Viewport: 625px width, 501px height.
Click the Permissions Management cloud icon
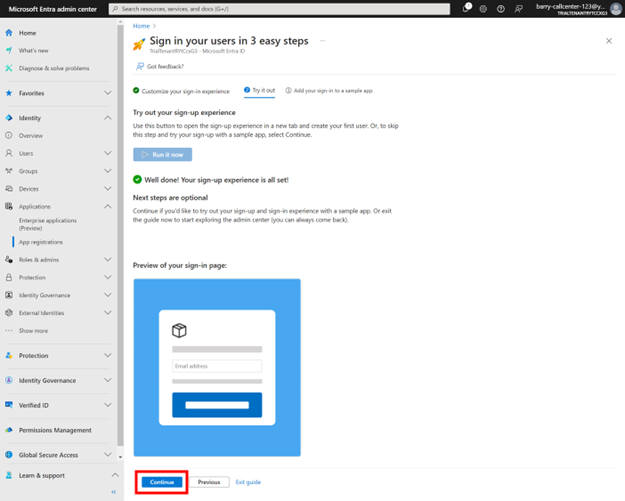click(x=9, y=430)
